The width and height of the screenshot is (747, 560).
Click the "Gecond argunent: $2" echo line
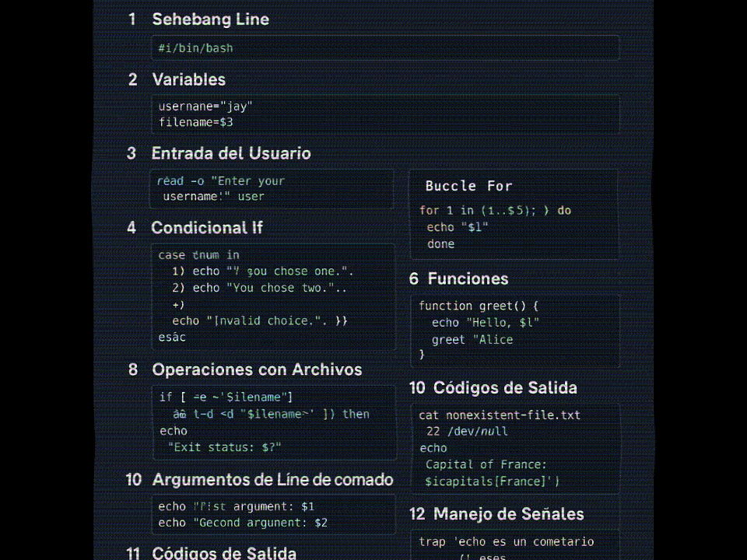click(x=243, y=523)
